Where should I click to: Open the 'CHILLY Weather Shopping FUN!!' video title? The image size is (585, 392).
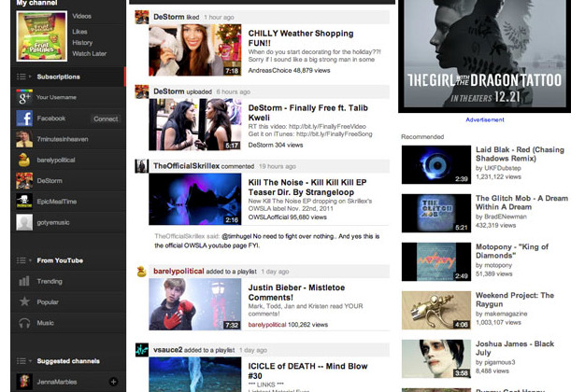301,38
